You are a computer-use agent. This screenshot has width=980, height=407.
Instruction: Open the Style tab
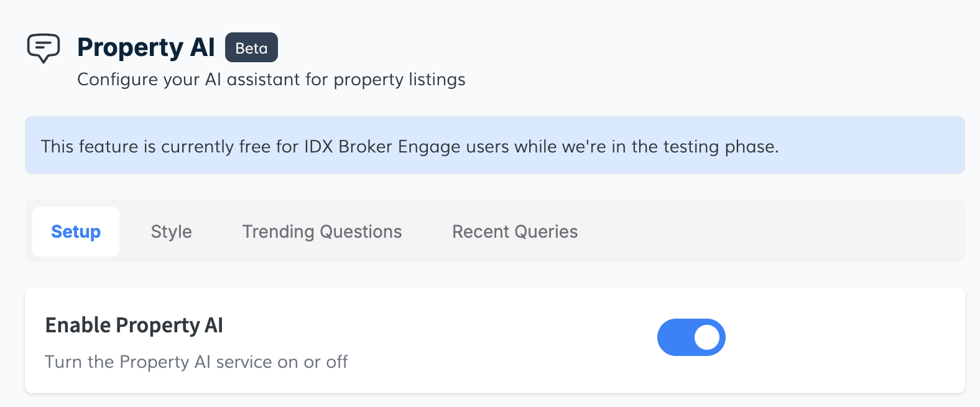[x=171, y=232]
